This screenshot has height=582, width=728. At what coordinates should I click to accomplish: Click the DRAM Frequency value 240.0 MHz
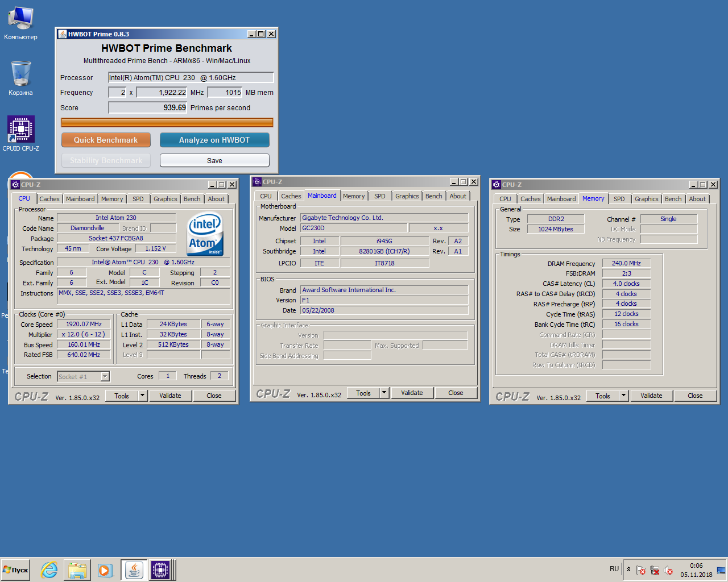(x=626, y=263)
